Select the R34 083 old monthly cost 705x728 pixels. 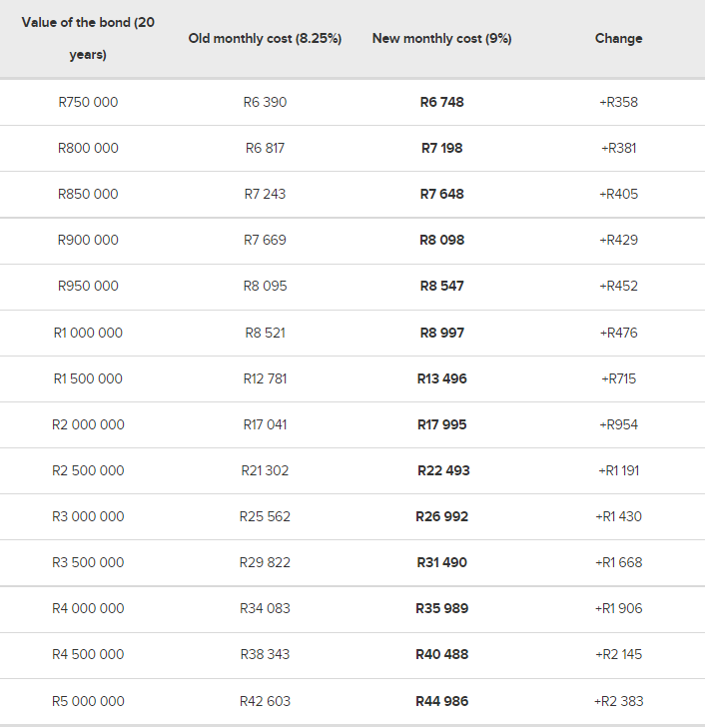(265, 608)
